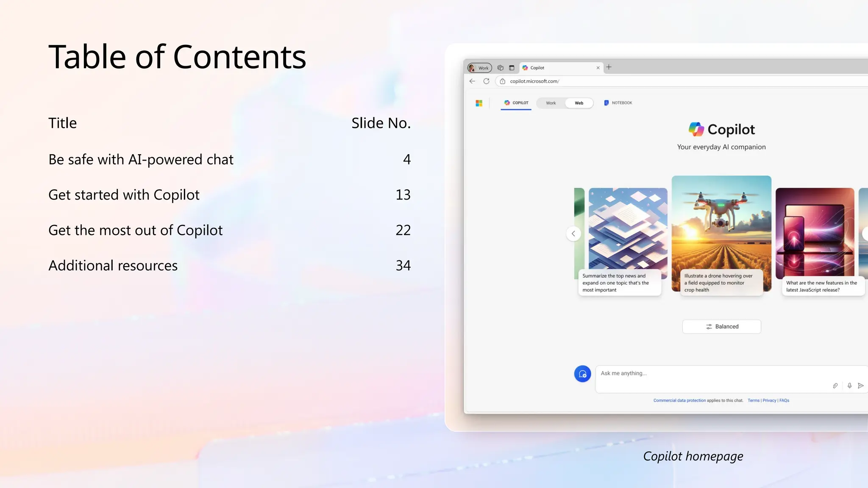The height and width of the screenshot is (488, 868).
Task: Select the COPILOT tab
Action: pyautogui.click(x=516, y=103)
